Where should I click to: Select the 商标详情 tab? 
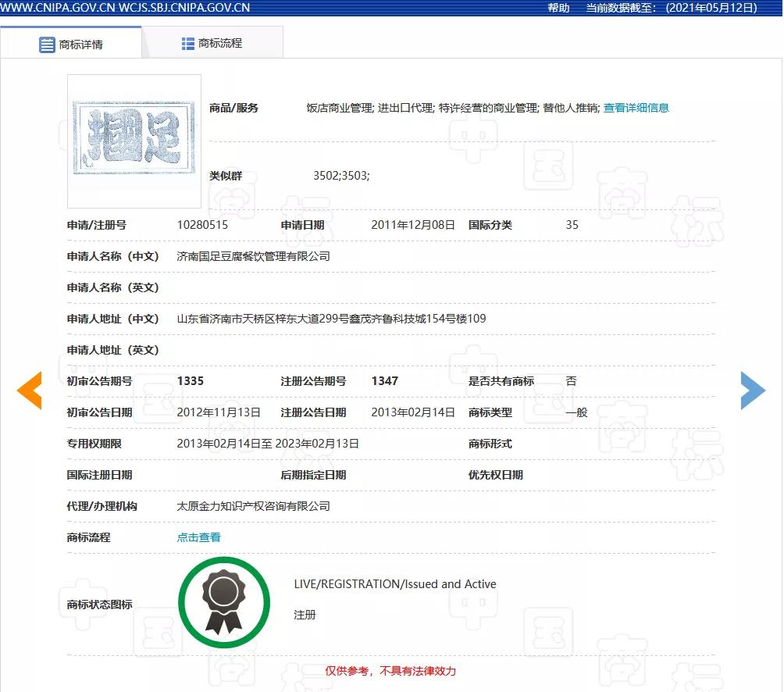point(80,45)
